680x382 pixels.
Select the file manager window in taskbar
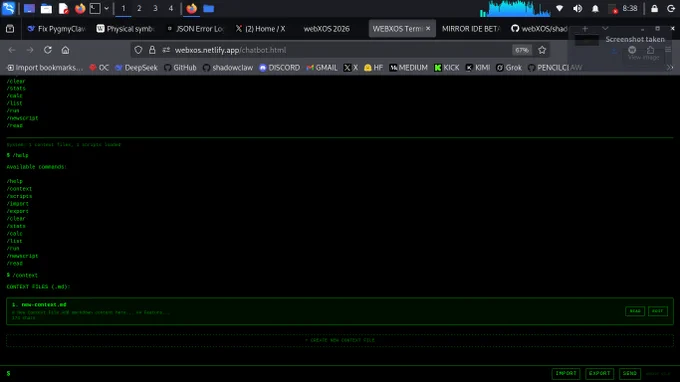209,9
